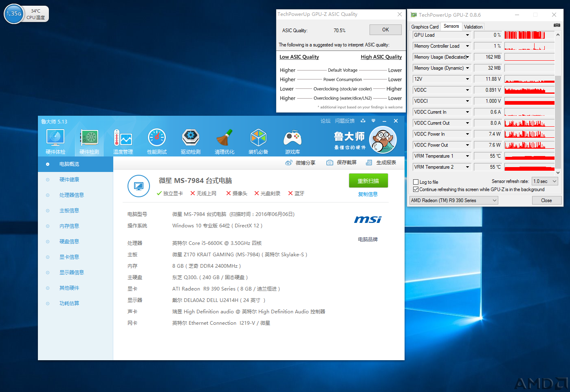Click GPU-Z title bar app icon
570x392 pixels.
414,15
